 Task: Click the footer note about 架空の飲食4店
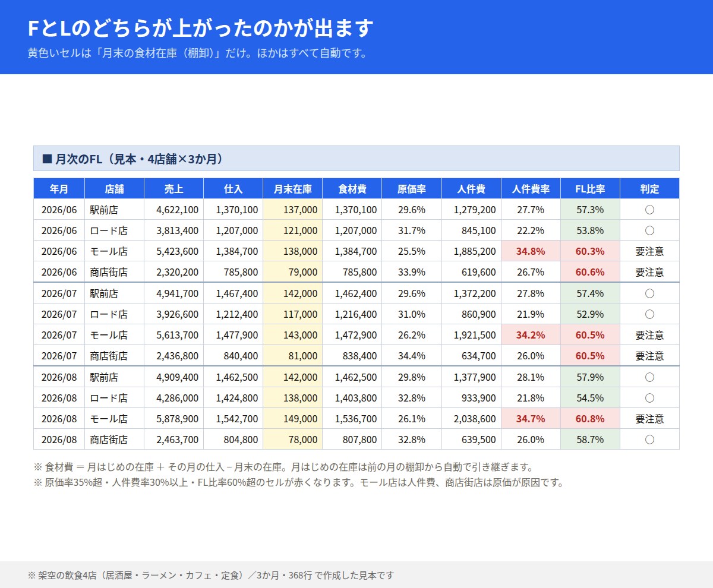[211, 575]
